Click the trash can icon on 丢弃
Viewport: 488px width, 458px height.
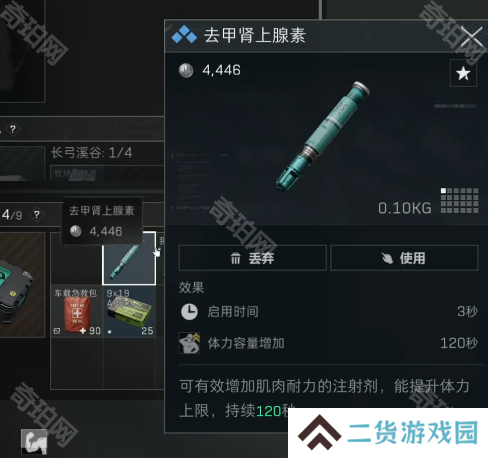coord(236,258)
